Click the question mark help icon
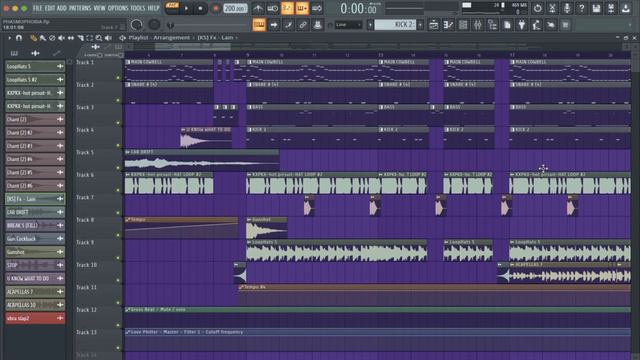Image resolution: width=640 pixels, height=360 pixels. [581, 8]
